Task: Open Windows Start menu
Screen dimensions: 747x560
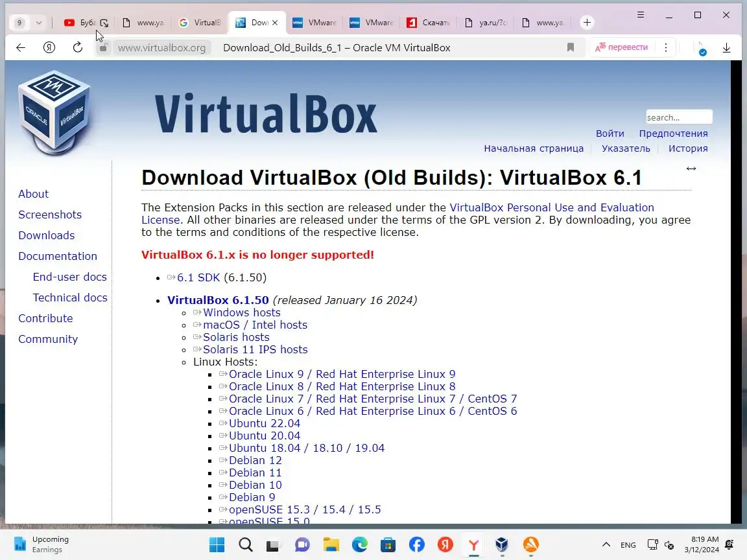Action: click(x=217, y=544)
